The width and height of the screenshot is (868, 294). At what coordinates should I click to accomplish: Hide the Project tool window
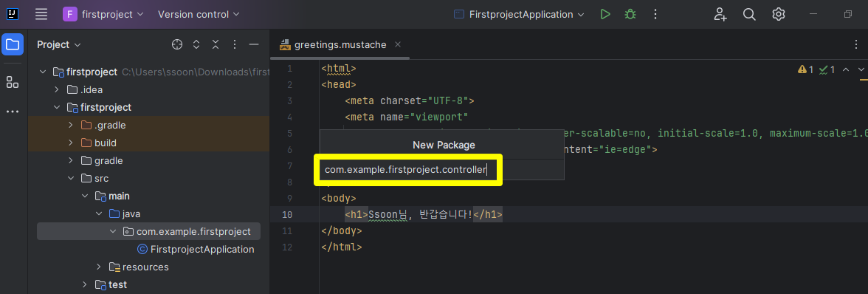coord(254,45)
